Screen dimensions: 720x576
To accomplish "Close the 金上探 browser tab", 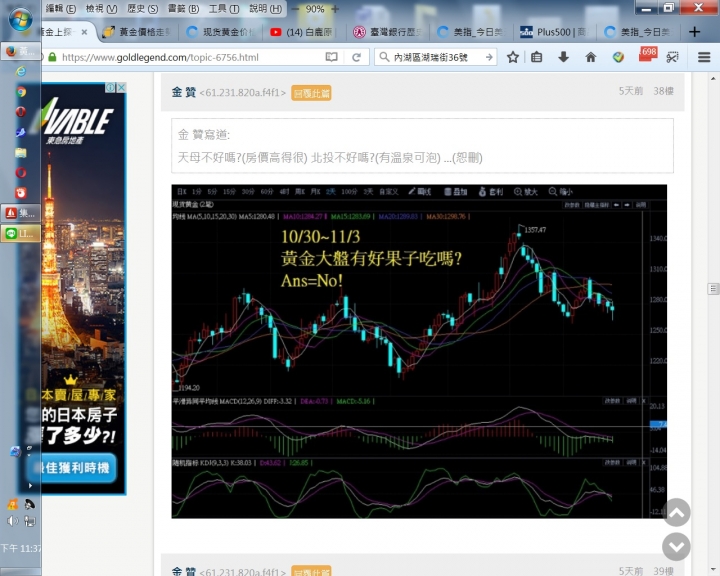I will (84, 32).
